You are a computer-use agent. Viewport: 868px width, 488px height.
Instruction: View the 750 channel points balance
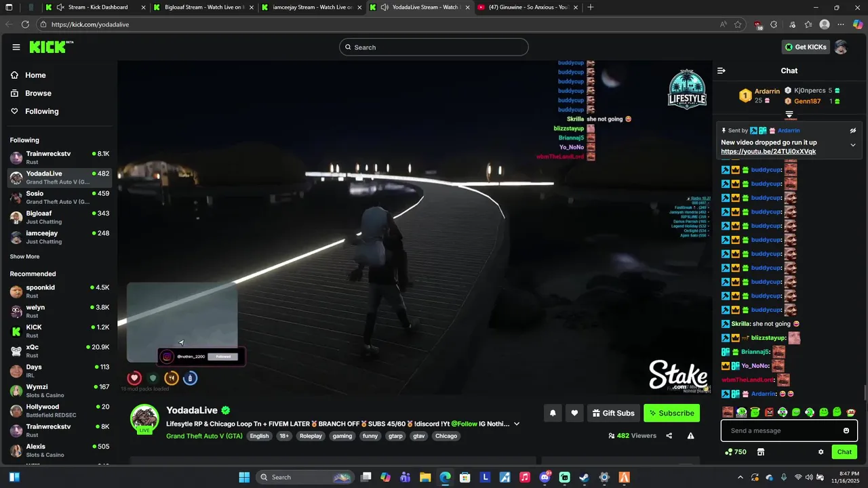[x=736, y=452]
